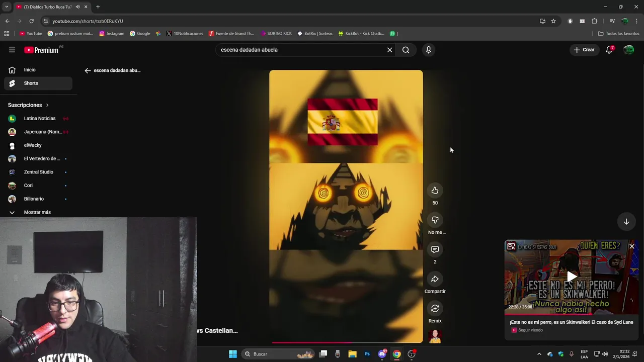This screenshot has height=362, width=644.
Task: Open Skinwalker caso de Syd Lane title
Action: point(571,322)
